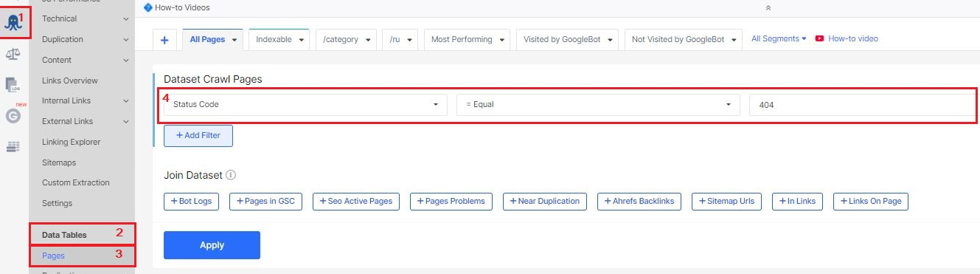The width and height of the screenshot is (980, 274).
Task: Click the info icon beside Join Dataset
Action: 231,176
